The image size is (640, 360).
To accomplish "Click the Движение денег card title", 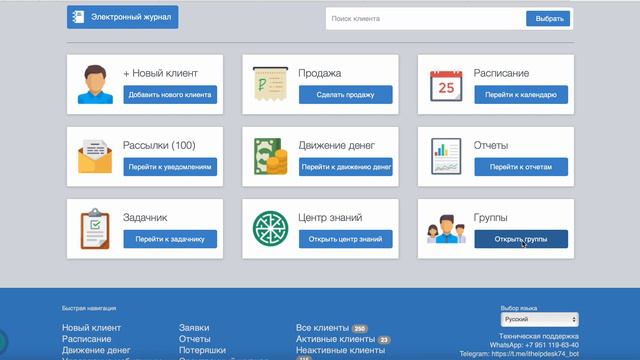I will pos(336,145).
